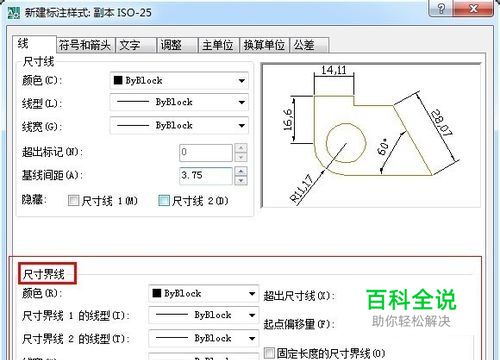Viewport: 500px width, 360px height.
Task: Increase 超出标记 value with up arrow
Action: click(241, 148)
